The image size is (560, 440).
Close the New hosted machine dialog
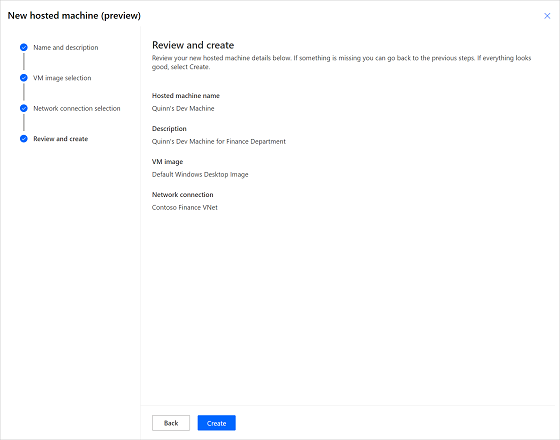point(547,16)
